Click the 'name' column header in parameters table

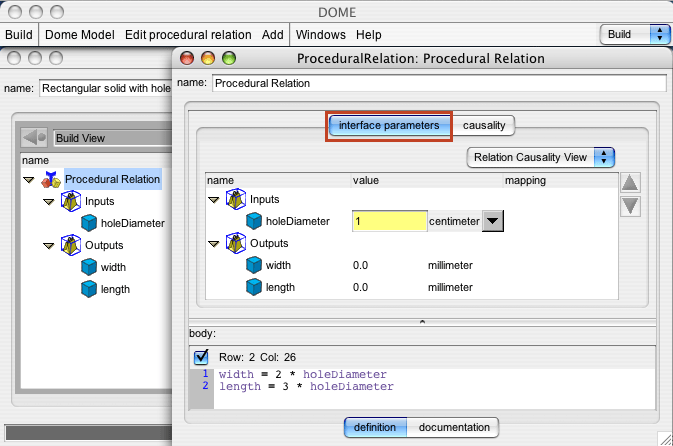tap(278, 180)
